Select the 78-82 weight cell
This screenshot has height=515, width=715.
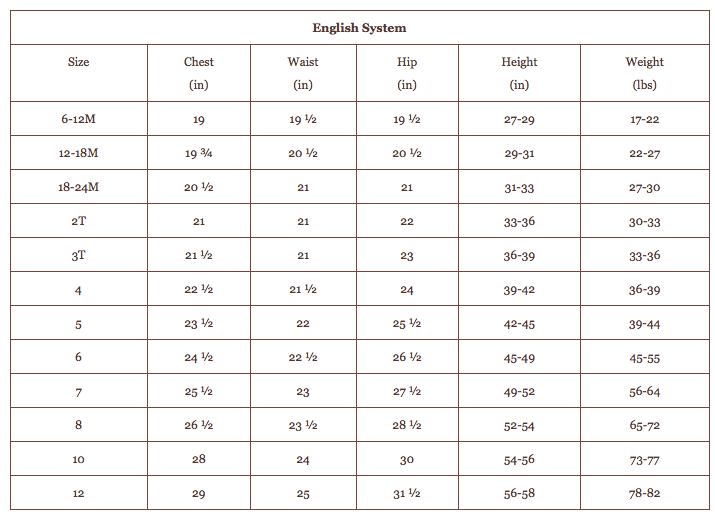644,493
